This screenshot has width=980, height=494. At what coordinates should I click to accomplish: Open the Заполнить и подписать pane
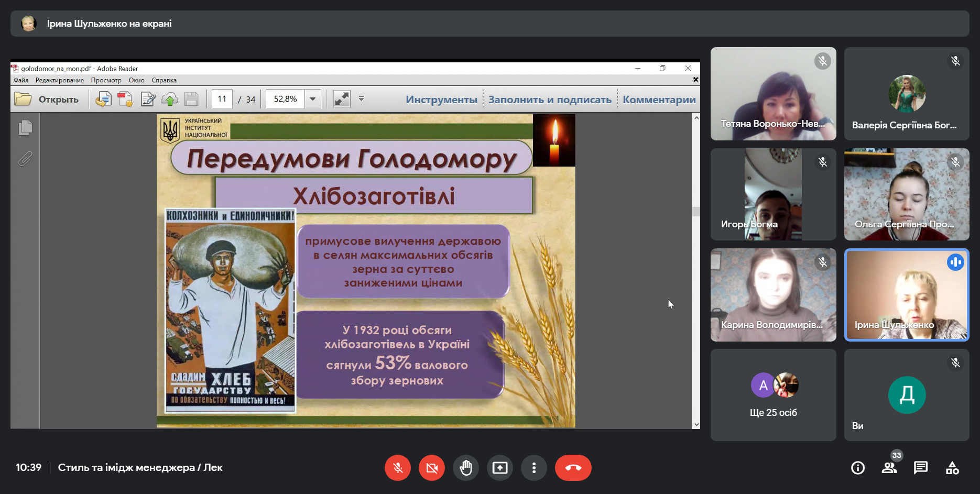pos(550,100)
